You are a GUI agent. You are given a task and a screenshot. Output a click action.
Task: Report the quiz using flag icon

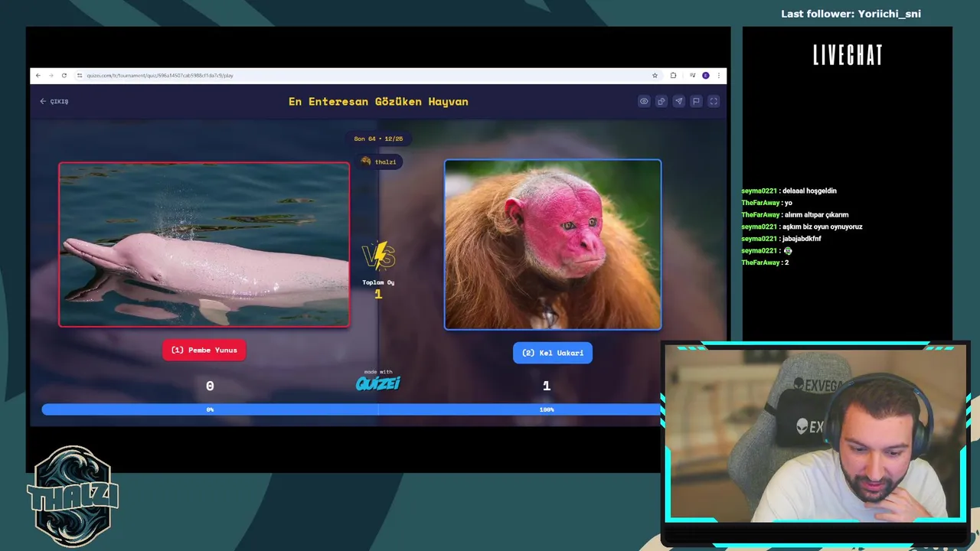click(696, 101)
